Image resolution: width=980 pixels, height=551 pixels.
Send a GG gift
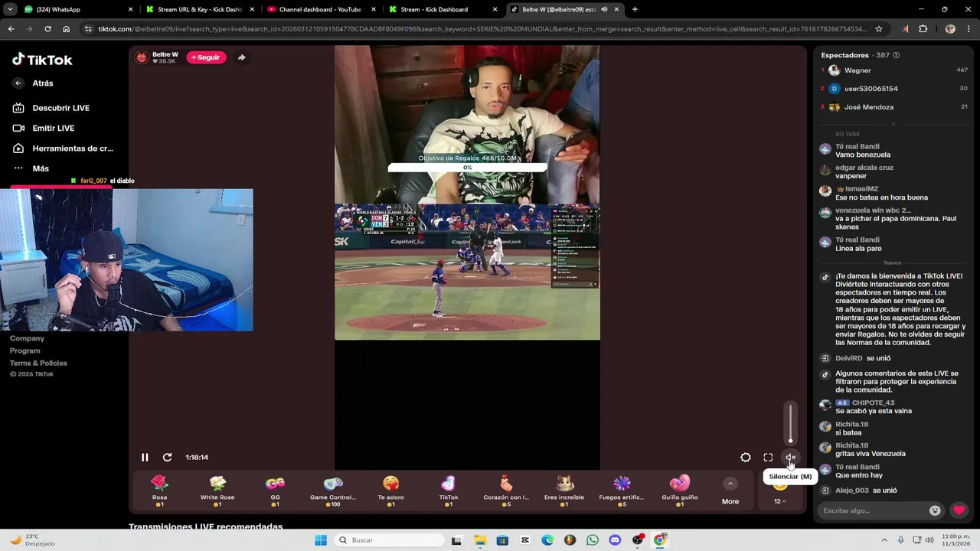[x=275, y=491]
